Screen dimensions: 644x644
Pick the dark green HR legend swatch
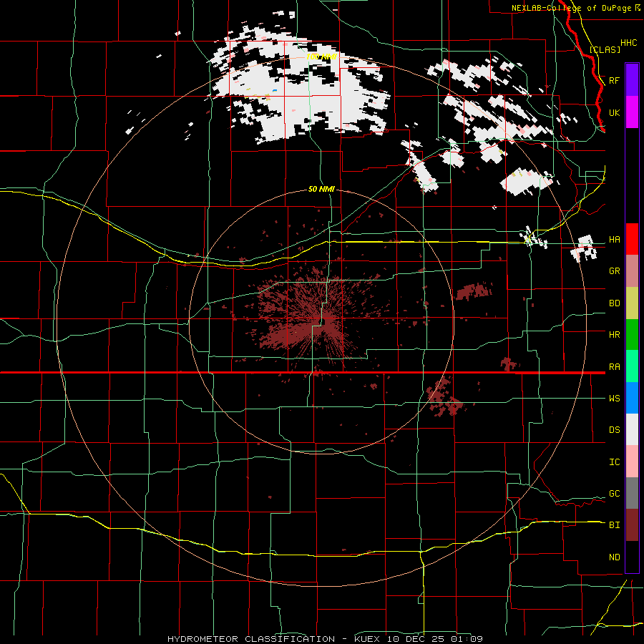(632, 335)
